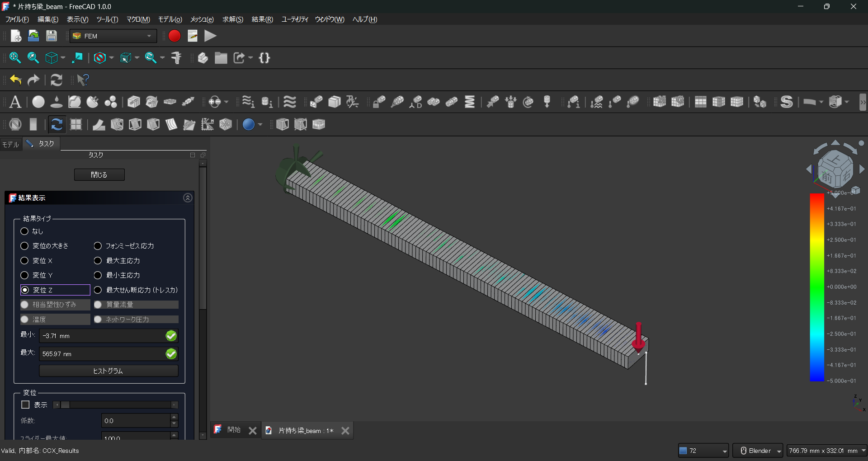Open the FEM workbench dropdown
Viewport: 868px width, 461px height.
[x=113, y=36]
